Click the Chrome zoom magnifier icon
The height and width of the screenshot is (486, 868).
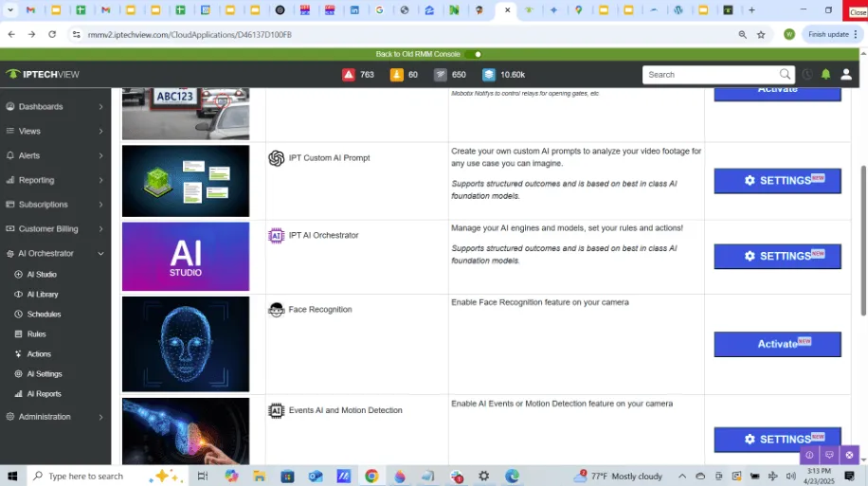[x=742, y=34]
